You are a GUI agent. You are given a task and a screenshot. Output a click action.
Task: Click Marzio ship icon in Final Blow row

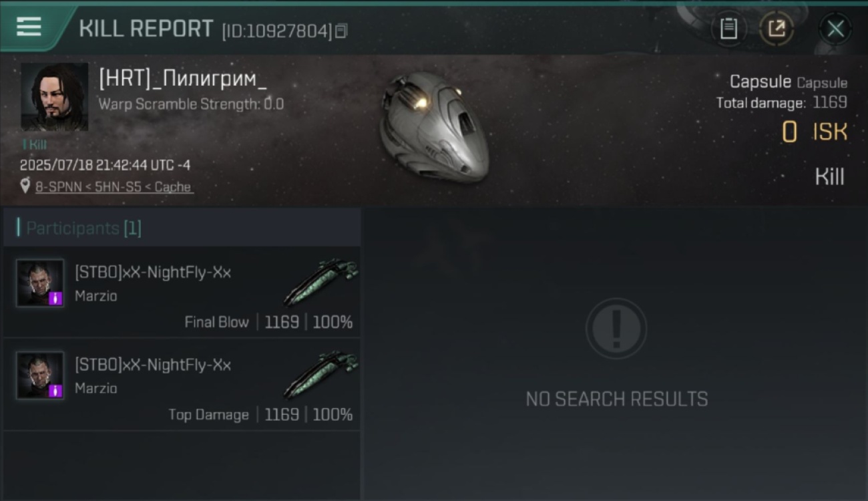pos(321,281)
